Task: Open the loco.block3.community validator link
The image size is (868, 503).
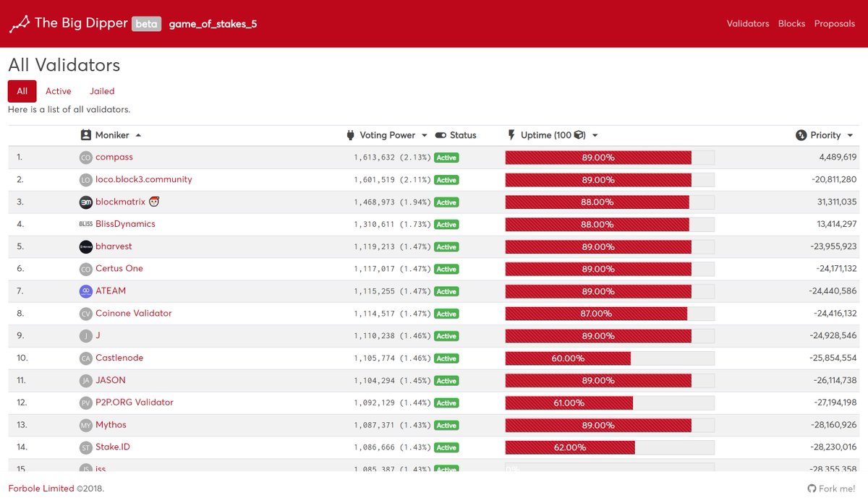Action: click(x=144, y=179)
